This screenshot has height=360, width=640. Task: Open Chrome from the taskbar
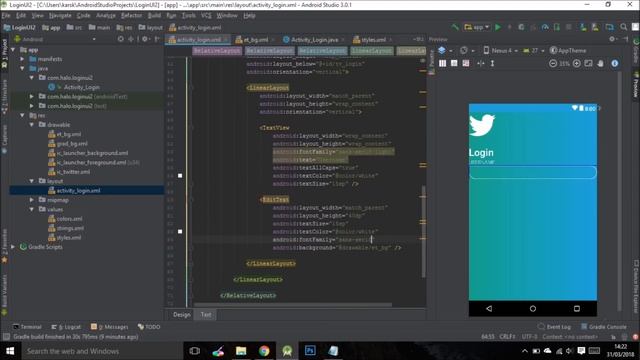click(x=264, y=351)
